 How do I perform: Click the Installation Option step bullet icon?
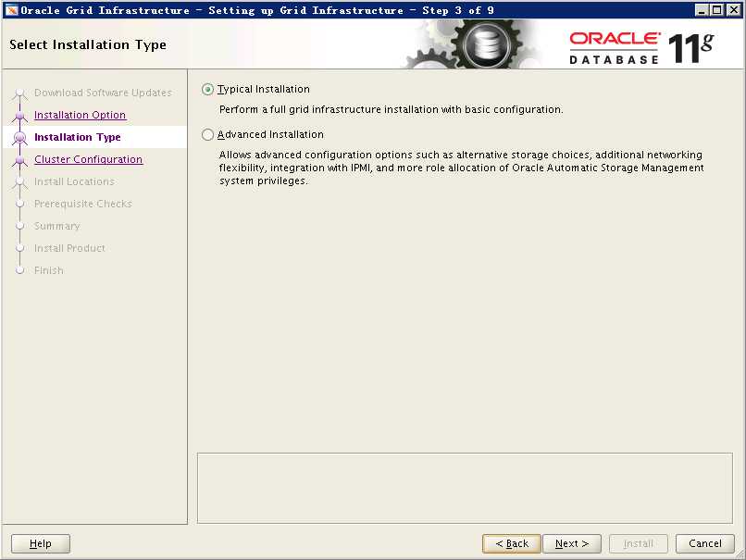tap(20, 115)
